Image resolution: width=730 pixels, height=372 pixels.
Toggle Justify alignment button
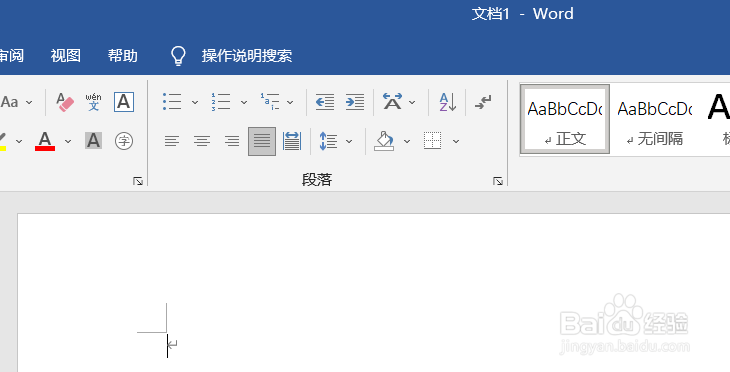tap(262, 141)
